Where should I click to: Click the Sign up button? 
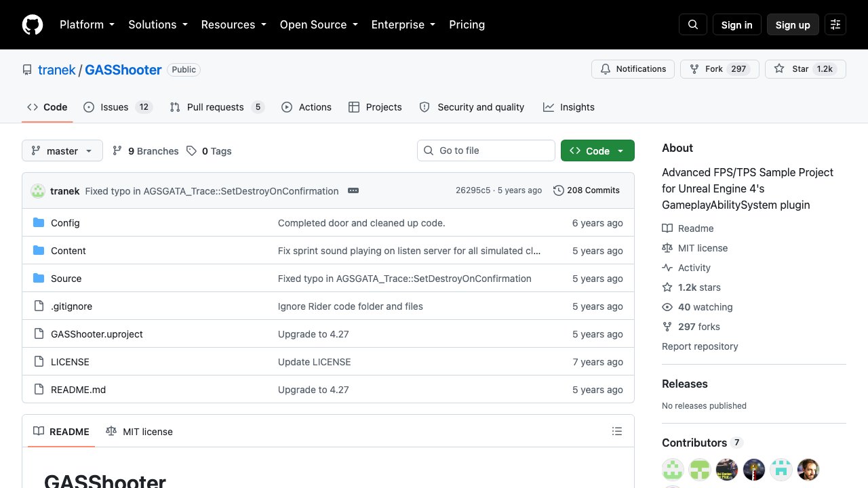pyautogui.click(x=793, y=25)
